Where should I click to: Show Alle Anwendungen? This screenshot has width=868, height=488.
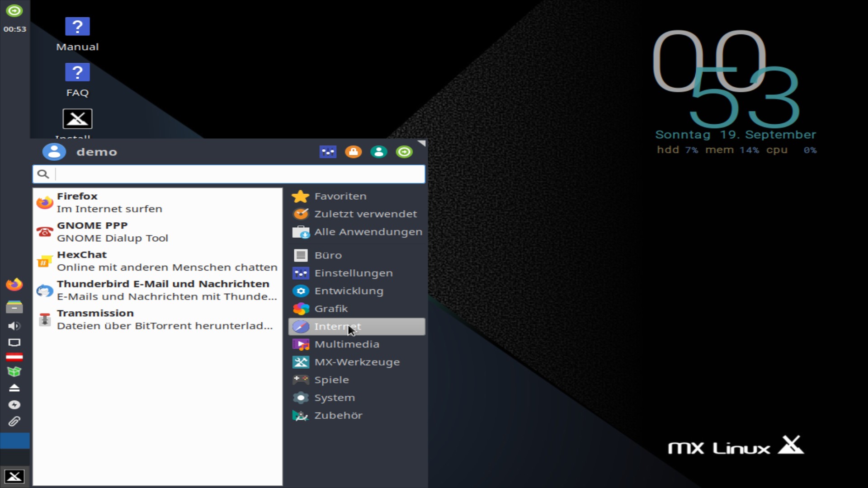point(369,231)
